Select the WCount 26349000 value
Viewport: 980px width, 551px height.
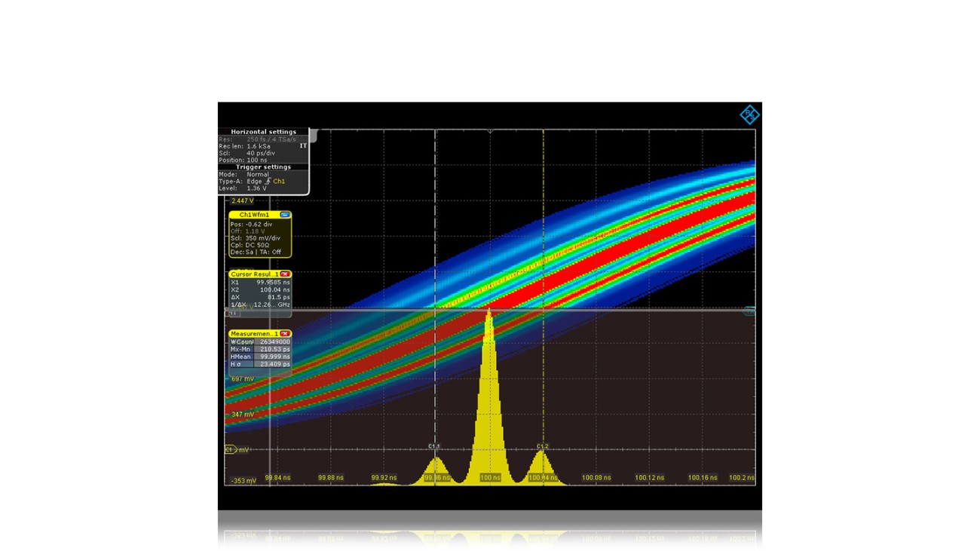pyautogui.click(x=274, y=342)
